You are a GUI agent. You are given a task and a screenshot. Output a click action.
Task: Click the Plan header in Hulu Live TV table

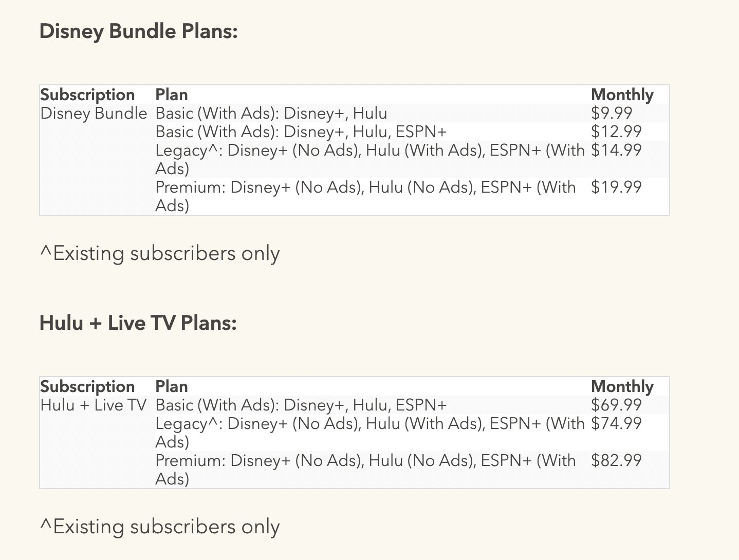pyautogui.click(x=171, y=387)
